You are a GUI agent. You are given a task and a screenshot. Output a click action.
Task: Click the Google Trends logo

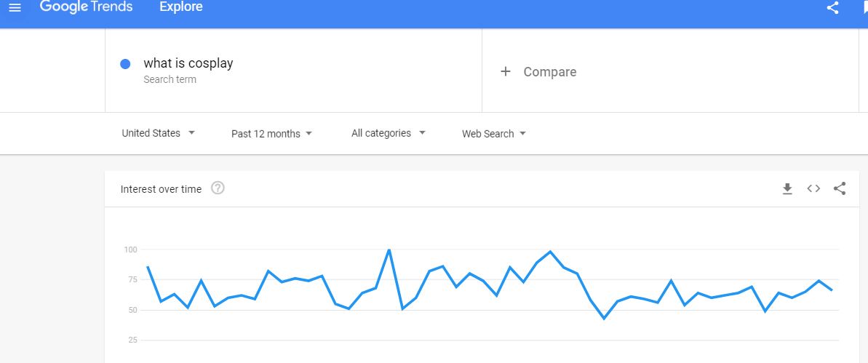(x=87, y=7)
